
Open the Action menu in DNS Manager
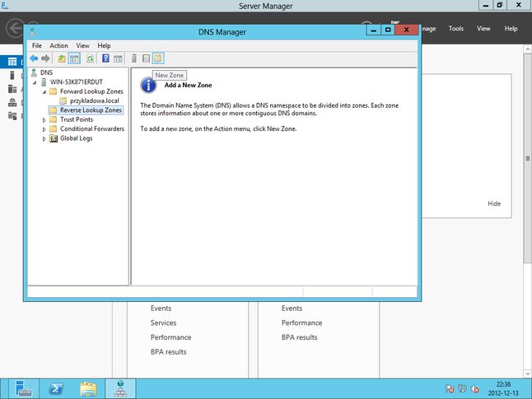click(x=58, y=45)
